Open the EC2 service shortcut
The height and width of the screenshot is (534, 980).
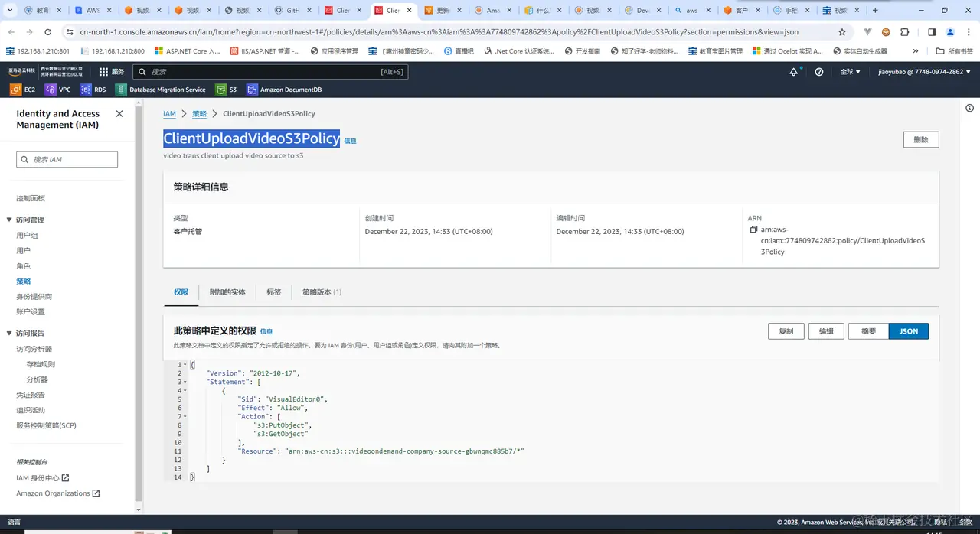tap(22, 90)
